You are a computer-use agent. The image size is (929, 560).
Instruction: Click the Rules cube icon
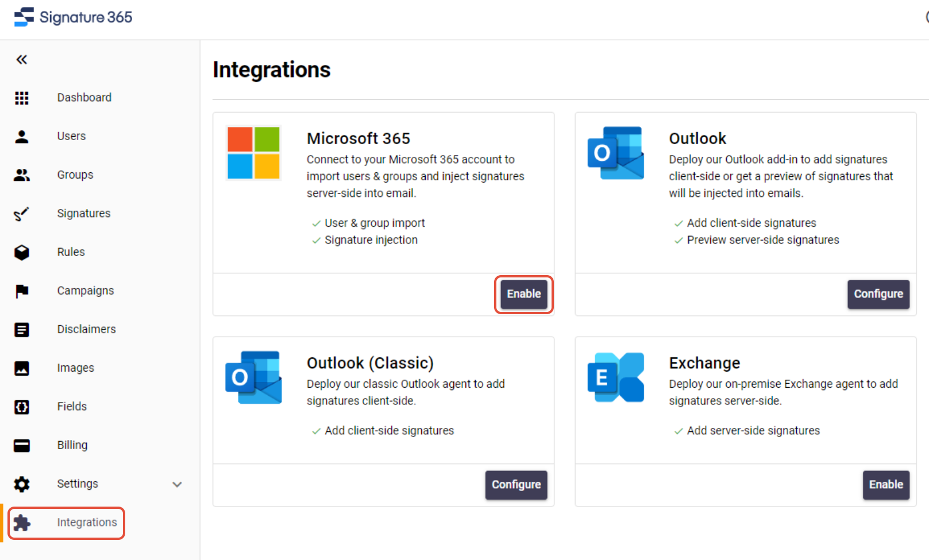tap(22, 252)
